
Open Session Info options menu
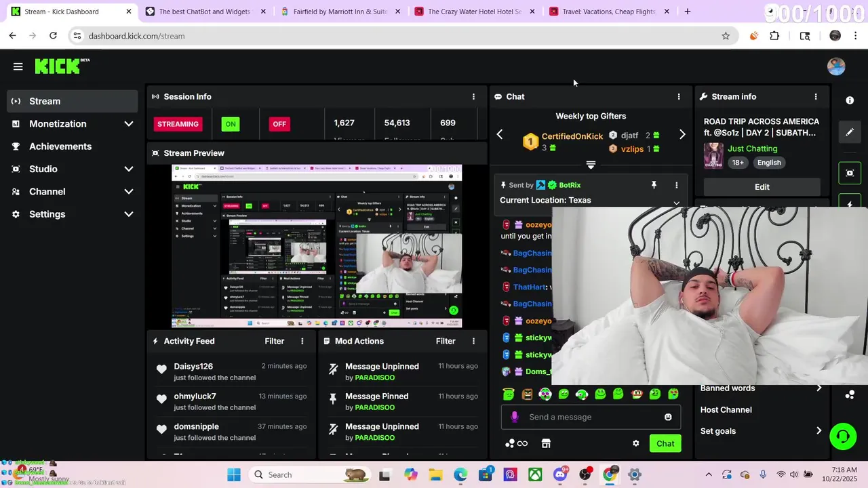click(x=473, y=97)
